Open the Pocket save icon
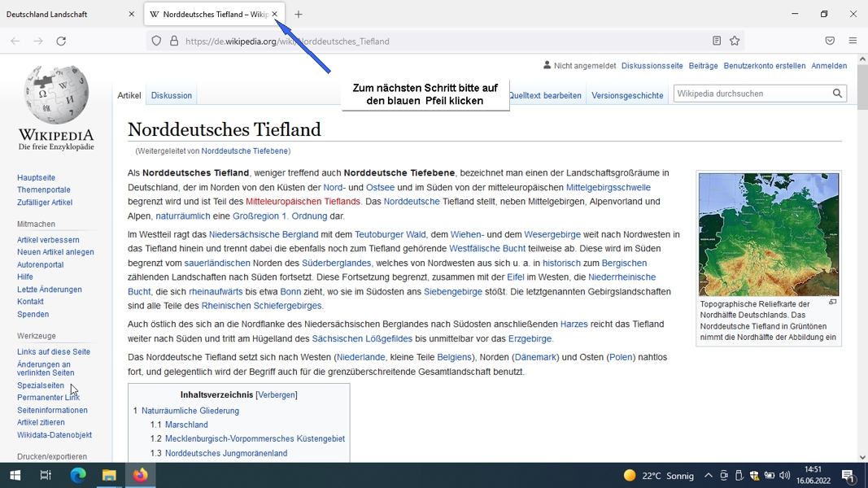868x488 pixels. 830,41
